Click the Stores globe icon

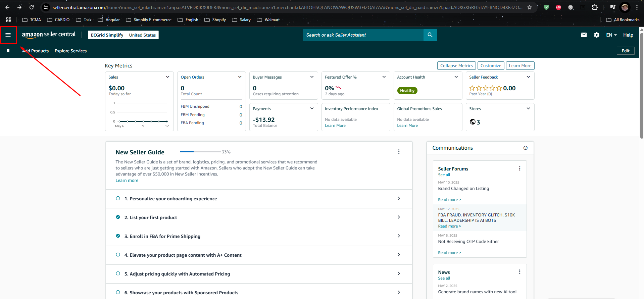[x=473, y=122]
